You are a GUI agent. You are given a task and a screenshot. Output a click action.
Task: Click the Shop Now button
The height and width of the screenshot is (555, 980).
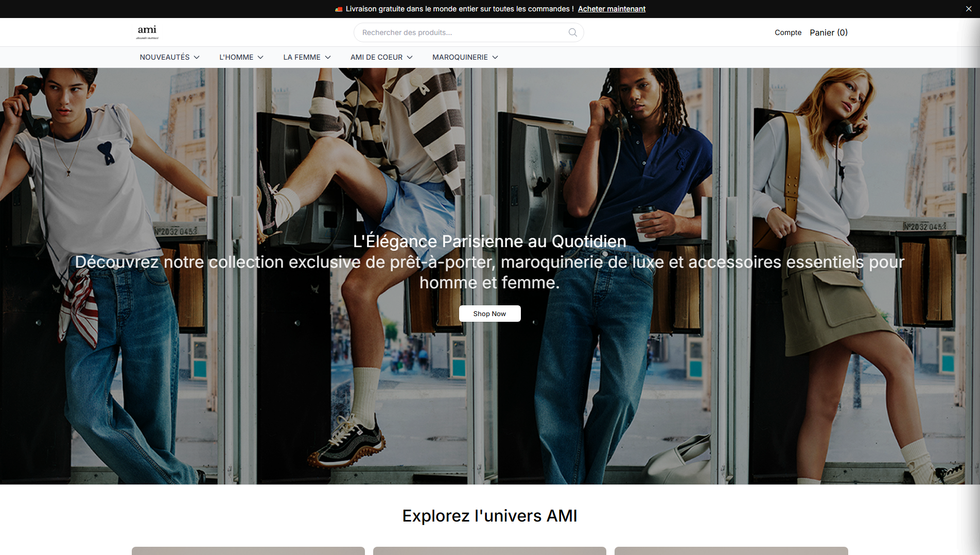[x=489, y=314]
